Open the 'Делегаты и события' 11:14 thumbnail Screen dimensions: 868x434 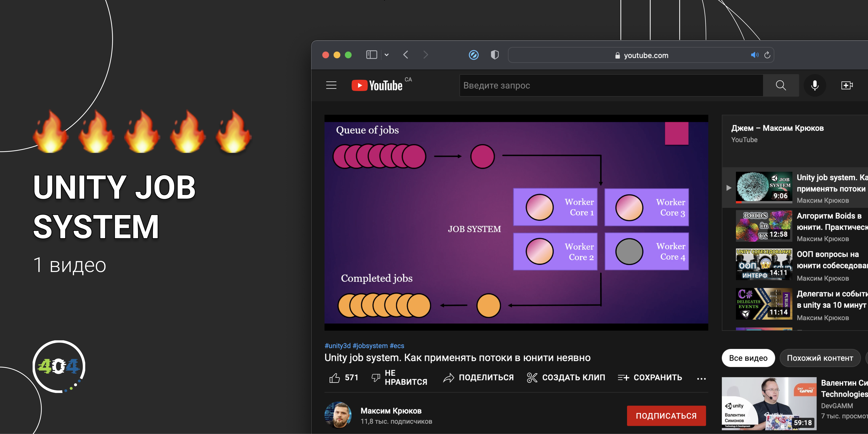tap(764, 304)
